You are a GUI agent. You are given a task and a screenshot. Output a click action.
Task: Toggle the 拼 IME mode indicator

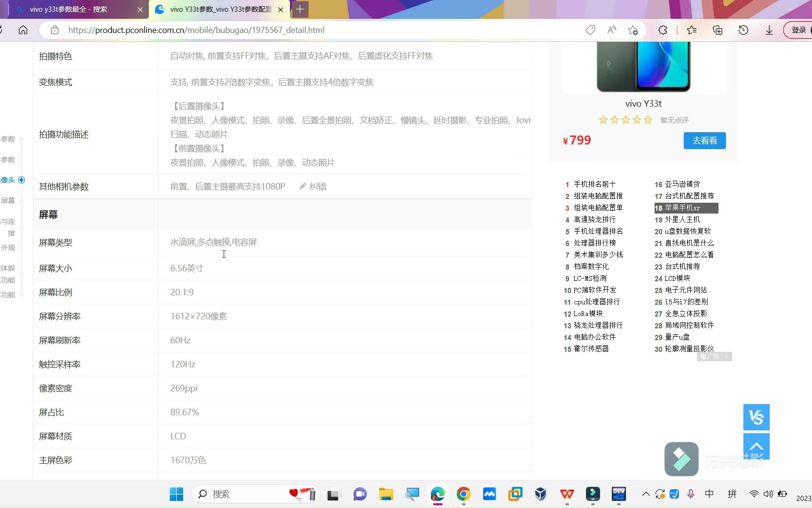coord(732,494)
